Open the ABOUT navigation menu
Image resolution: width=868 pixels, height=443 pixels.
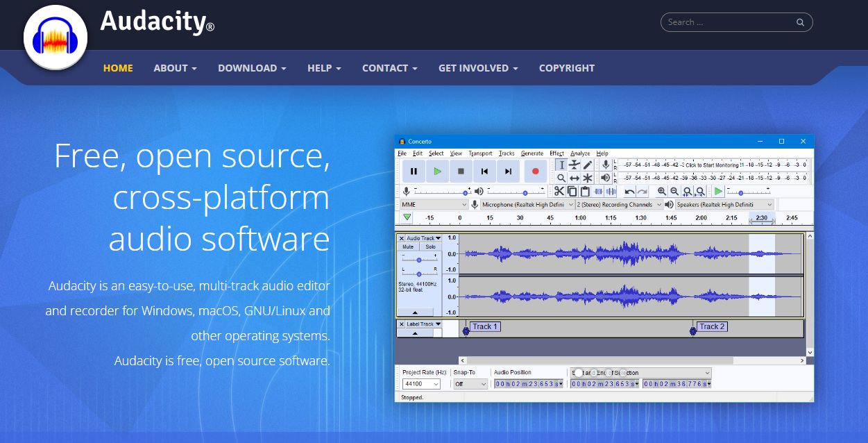(x=175, y=68)
